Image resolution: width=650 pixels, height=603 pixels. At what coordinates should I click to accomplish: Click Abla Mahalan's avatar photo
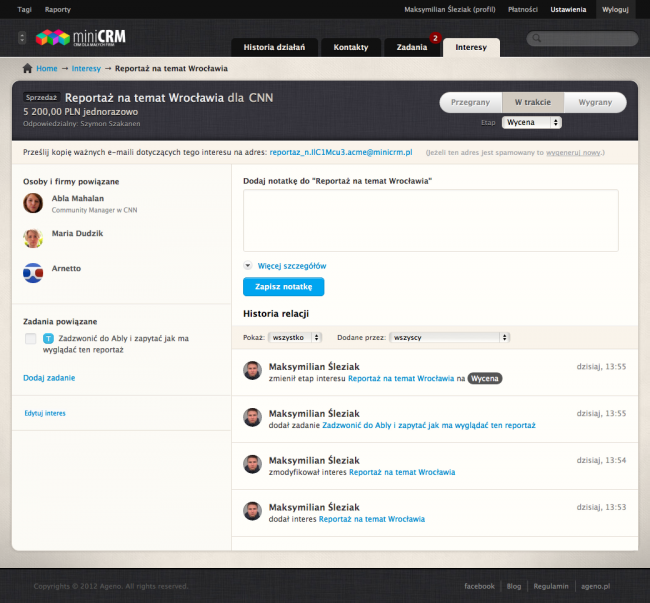33,203
